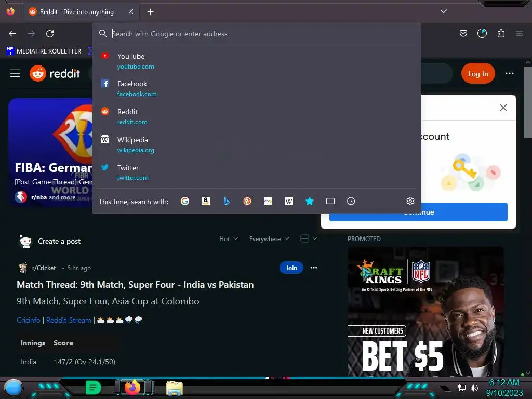Expand the Everywhere location dropdown
The width and height of the screenshot is (532, 399).
(x=269, y=239)
